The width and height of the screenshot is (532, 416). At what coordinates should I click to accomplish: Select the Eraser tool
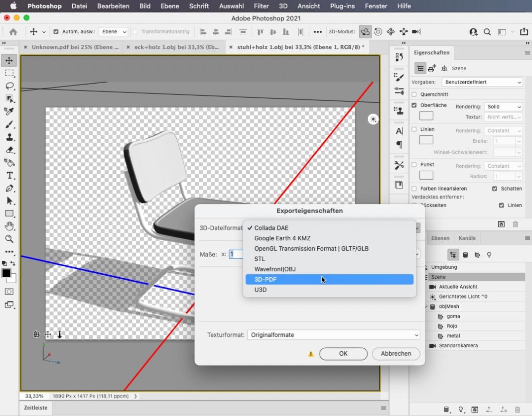(9, 150)
